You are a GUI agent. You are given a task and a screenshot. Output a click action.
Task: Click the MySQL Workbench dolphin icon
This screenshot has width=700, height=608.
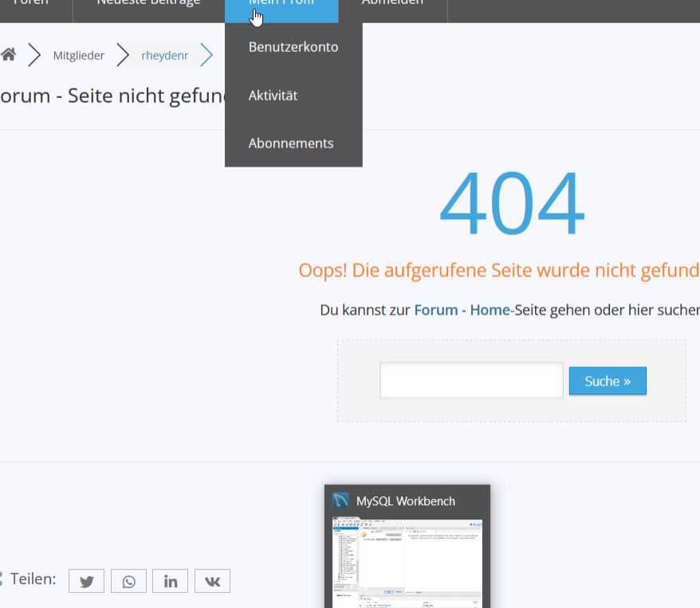click(x=340, y=500)
